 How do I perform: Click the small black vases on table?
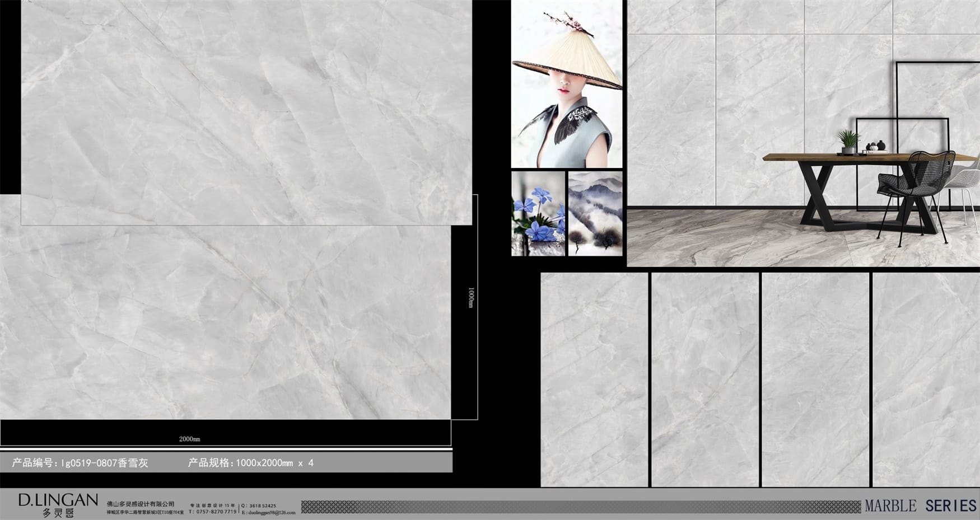click(875, 147)
